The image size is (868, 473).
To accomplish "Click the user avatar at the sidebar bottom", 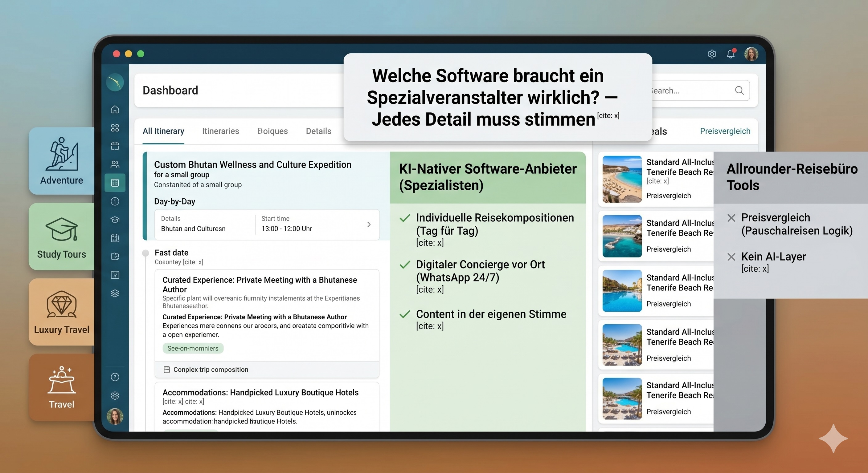I will [115, 416].
